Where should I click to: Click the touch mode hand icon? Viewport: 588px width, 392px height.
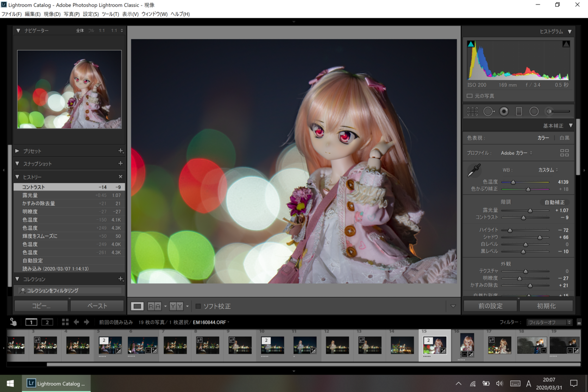14,322
